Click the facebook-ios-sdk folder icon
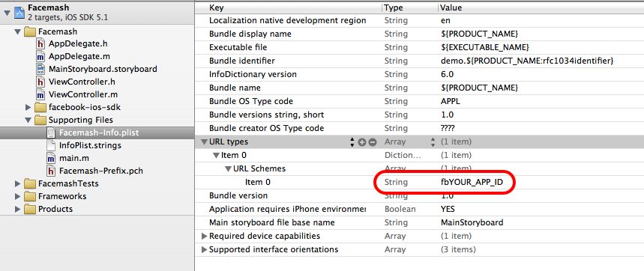Image resolution: width=644 pixels, height=271 pixels. tap(40, 107)
